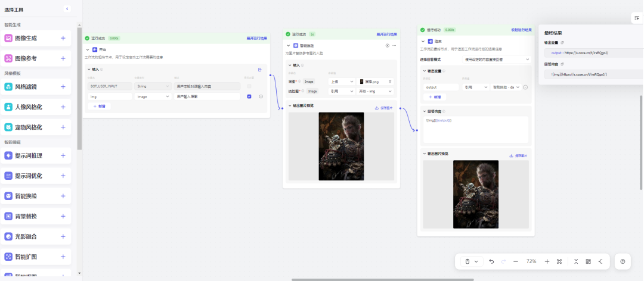Add the 风格滤镜 tool with its plus icon
644x281 pixels.
click(63, 86)
